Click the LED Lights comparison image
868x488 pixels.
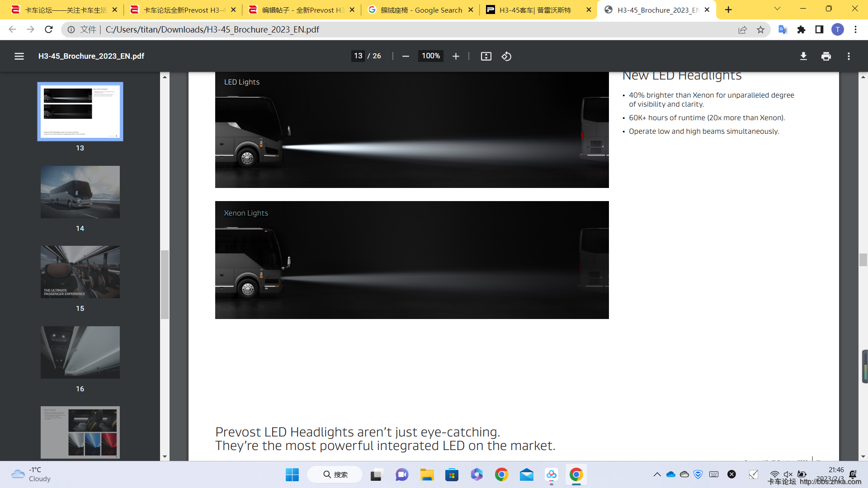tap(412, 130)
